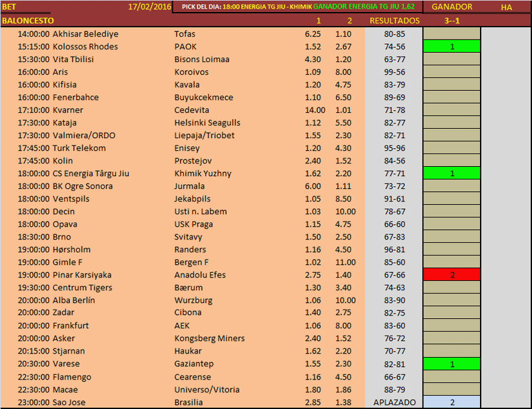Click the Jekabpils cell
This screenshot has width=532, height=409.
point(192,199)
